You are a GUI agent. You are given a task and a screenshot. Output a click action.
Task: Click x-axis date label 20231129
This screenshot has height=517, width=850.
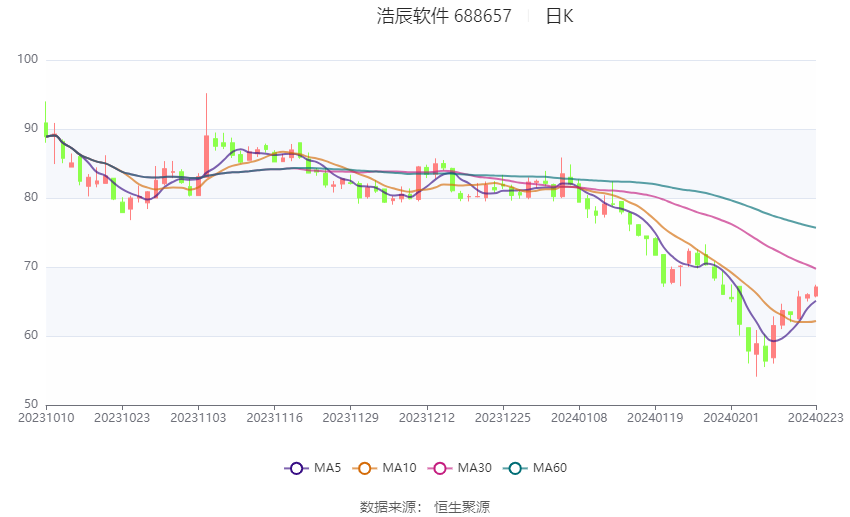tap(350, 418)
